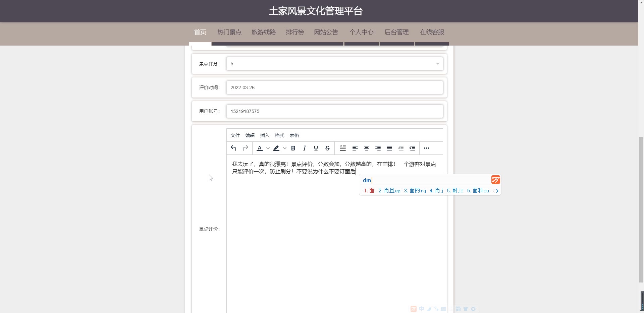Undo the last edit in the editor
Image resolution: width=644 pixels, height=313 pixels.
(233, 148)
